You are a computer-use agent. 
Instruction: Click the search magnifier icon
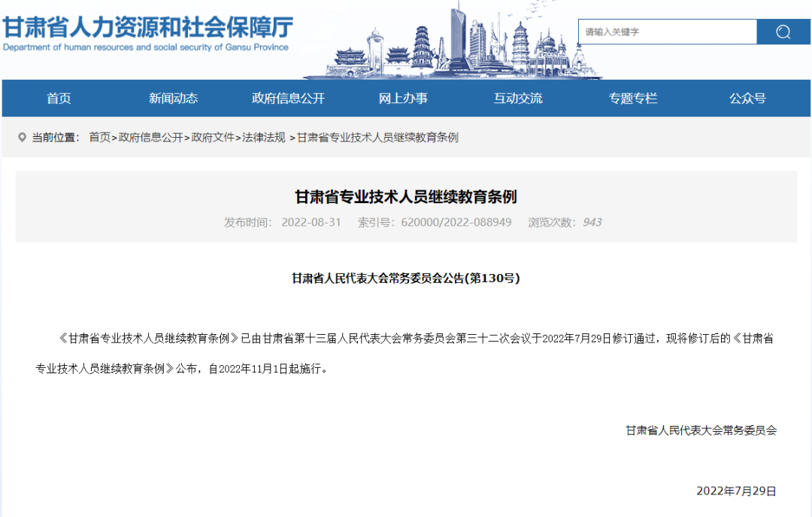783,32
